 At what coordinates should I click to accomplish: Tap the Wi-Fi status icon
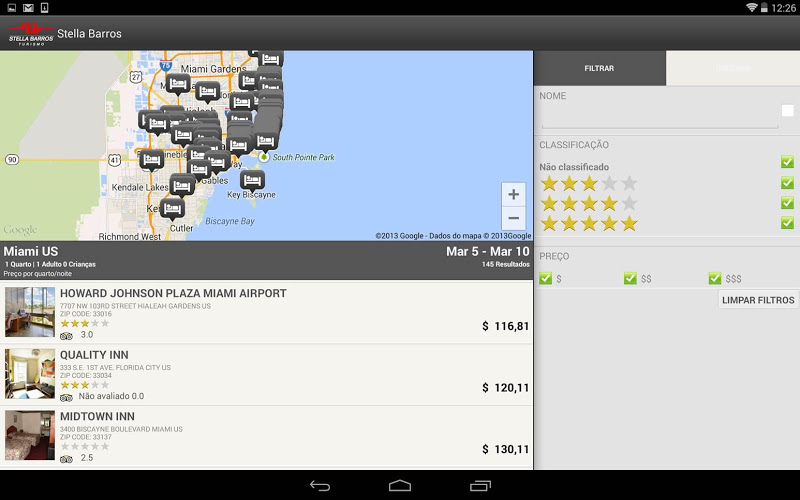pos(751,8)
